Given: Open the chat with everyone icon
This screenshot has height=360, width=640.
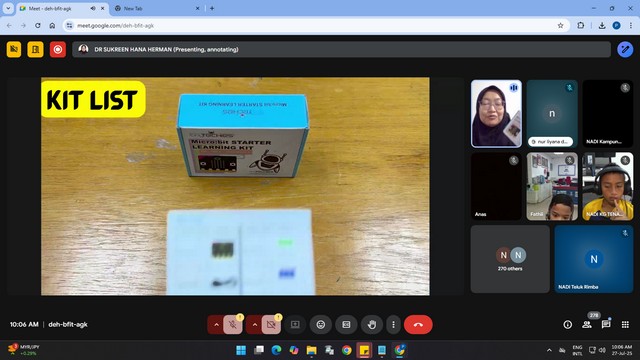Looking at the screenshot, I should (606, 324).
